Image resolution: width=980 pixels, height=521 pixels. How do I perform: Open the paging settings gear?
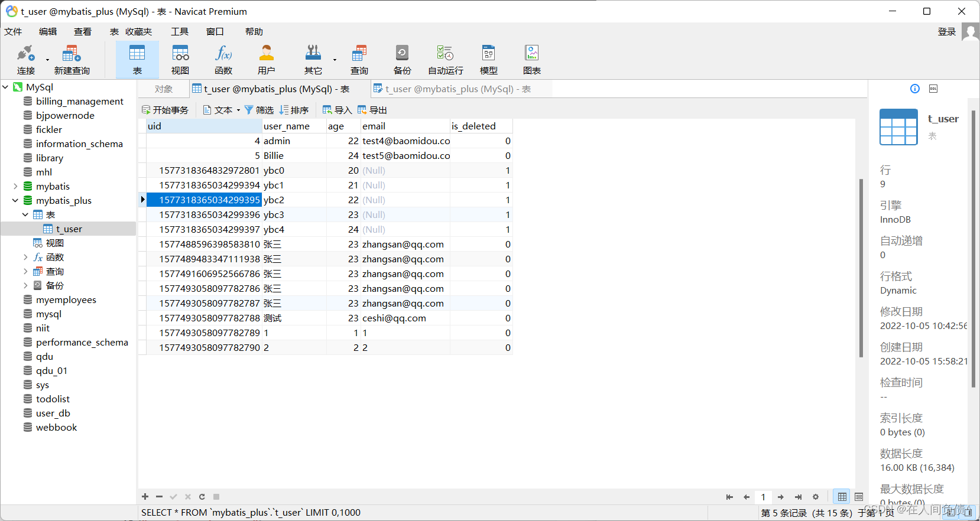[816, 497]
